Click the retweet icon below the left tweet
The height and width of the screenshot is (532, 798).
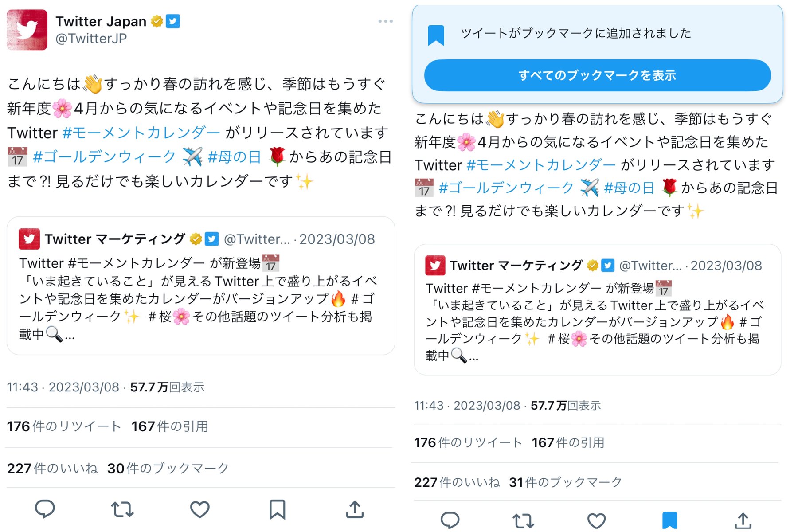pos(123,510)
